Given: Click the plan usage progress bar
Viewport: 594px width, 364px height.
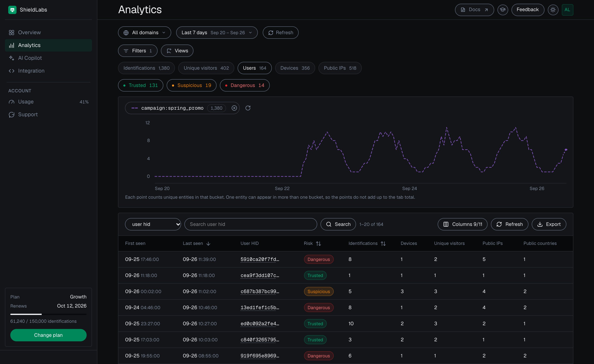Looking at the screenshot, I should coord(48,314).
